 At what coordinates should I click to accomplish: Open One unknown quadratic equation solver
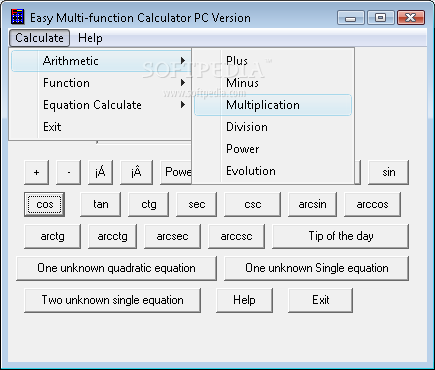click(x=117, y=268)
